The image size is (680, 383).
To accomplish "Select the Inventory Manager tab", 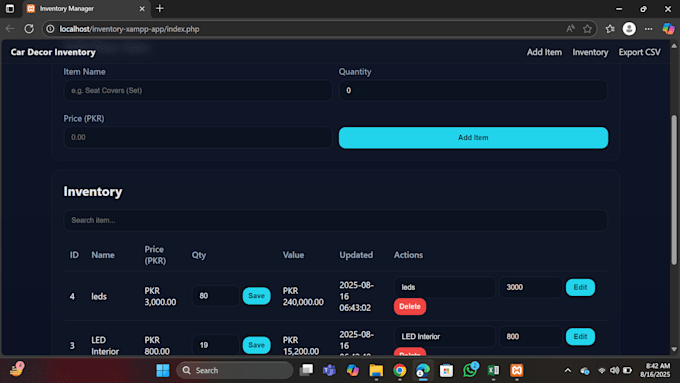I will point(86,8).
